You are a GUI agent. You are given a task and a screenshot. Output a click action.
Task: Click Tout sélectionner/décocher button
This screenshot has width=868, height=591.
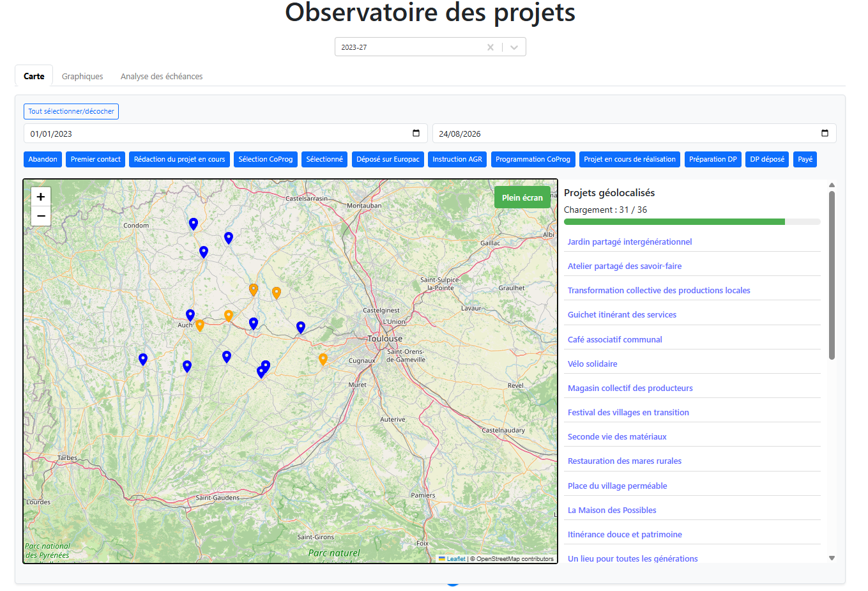71,111
